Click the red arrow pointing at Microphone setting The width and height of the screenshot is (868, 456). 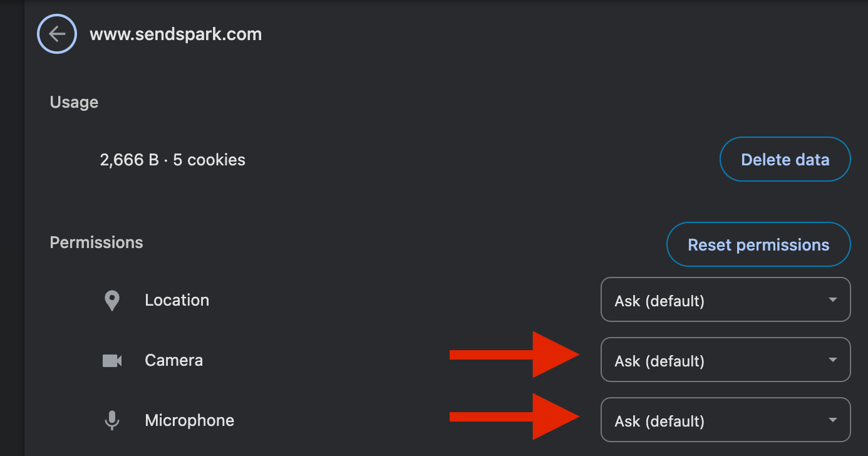[x=515, y=416]
